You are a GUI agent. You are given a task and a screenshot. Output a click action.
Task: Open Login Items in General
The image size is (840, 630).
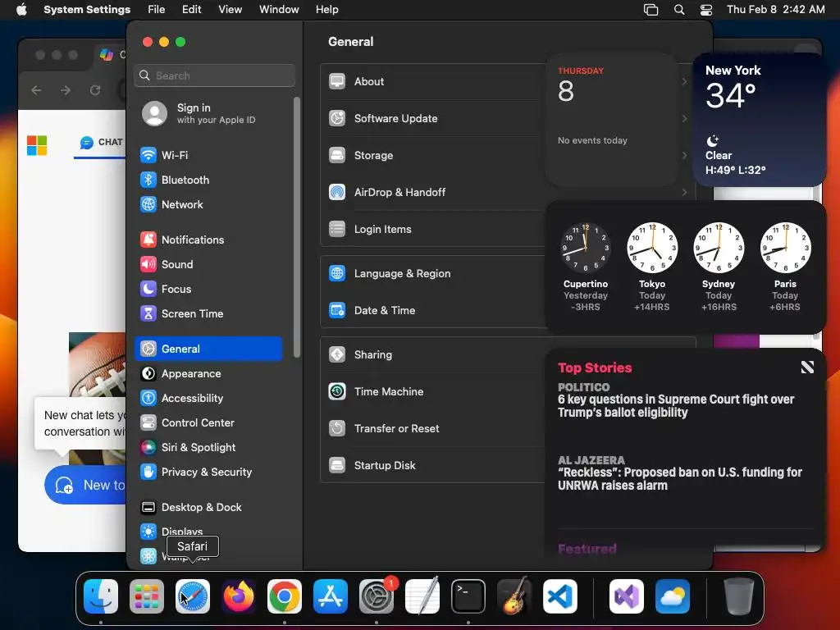(433, 230)
